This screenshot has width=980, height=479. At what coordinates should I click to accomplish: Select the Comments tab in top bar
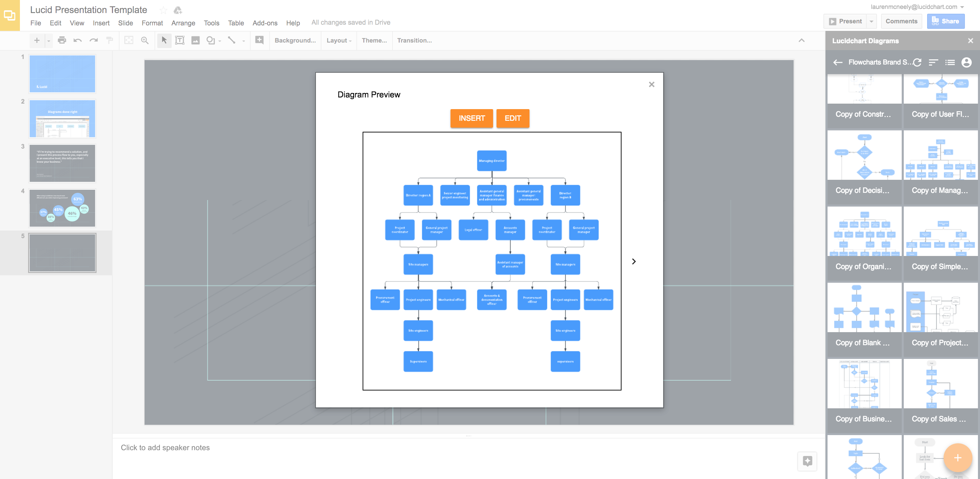901,21
